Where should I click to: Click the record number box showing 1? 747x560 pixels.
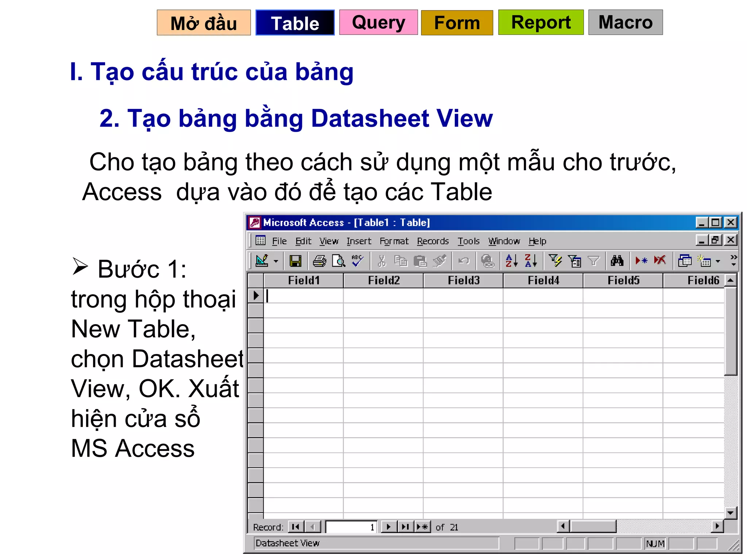pos(351,527)
